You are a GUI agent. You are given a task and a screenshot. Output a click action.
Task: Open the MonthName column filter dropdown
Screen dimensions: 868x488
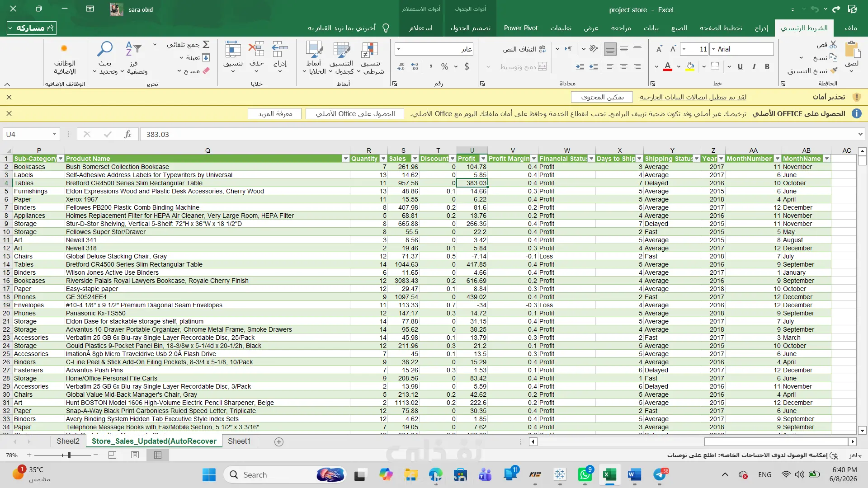(827, 159)
